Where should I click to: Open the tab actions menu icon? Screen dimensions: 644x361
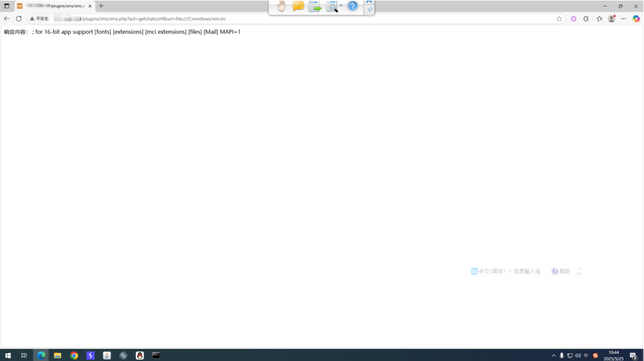tap(6, 6)
